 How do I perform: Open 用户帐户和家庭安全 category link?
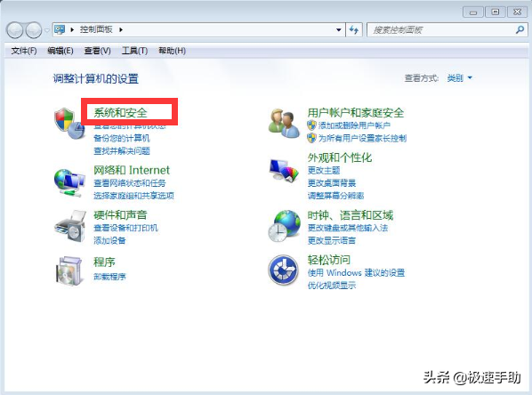click(x=356, y=112)
